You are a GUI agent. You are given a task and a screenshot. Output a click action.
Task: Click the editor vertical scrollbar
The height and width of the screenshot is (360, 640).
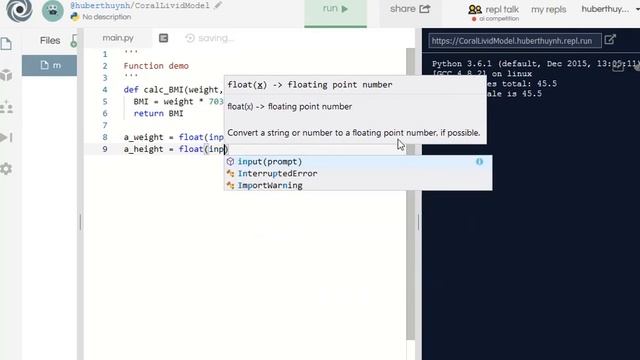pos(411,194)
